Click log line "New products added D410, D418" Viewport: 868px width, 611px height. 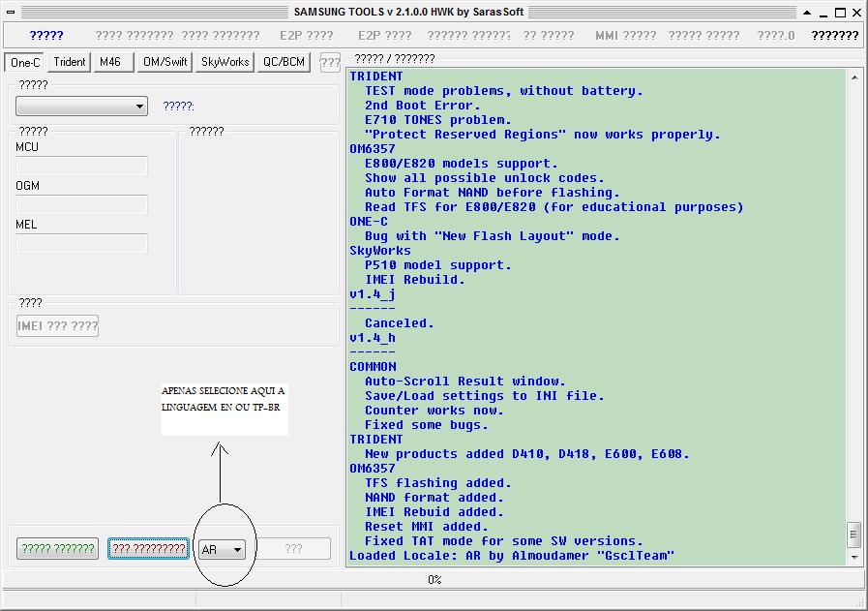[x=527, y=454]
